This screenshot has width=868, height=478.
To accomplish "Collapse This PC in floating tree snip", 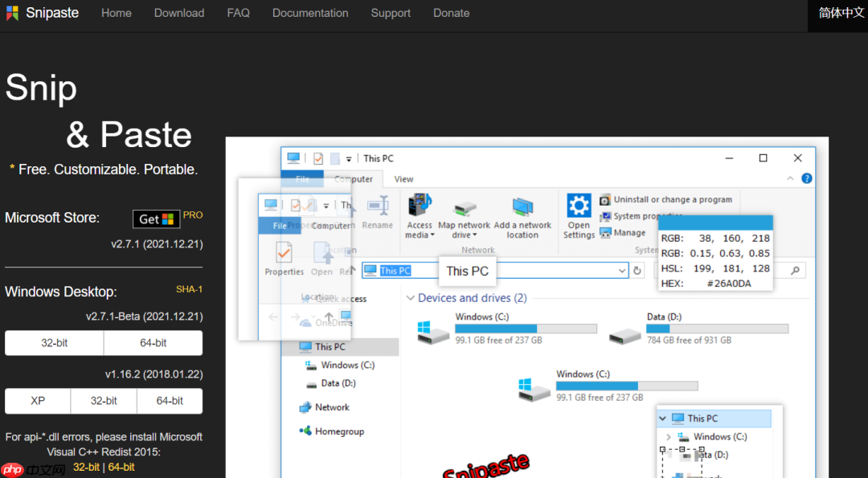I will (662, 419).
